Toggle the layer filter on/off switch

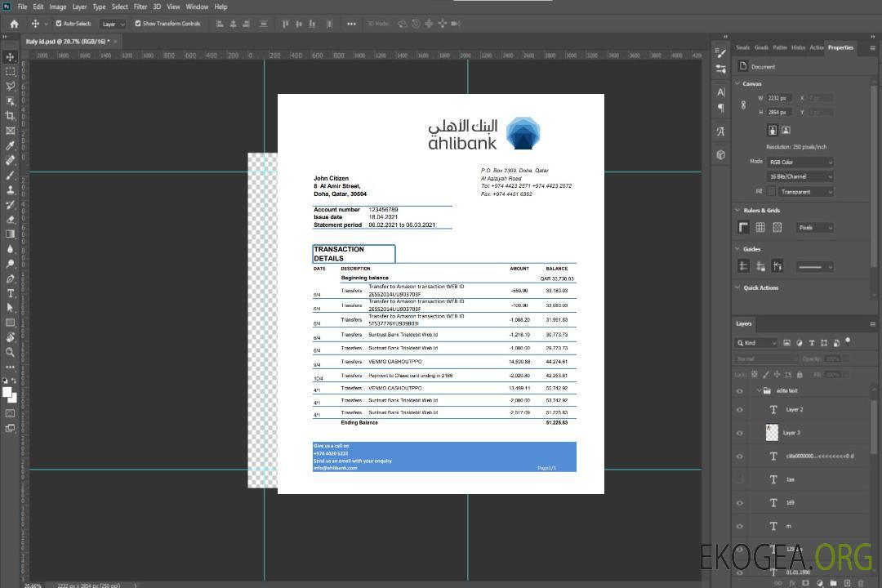tap(848, 341)
